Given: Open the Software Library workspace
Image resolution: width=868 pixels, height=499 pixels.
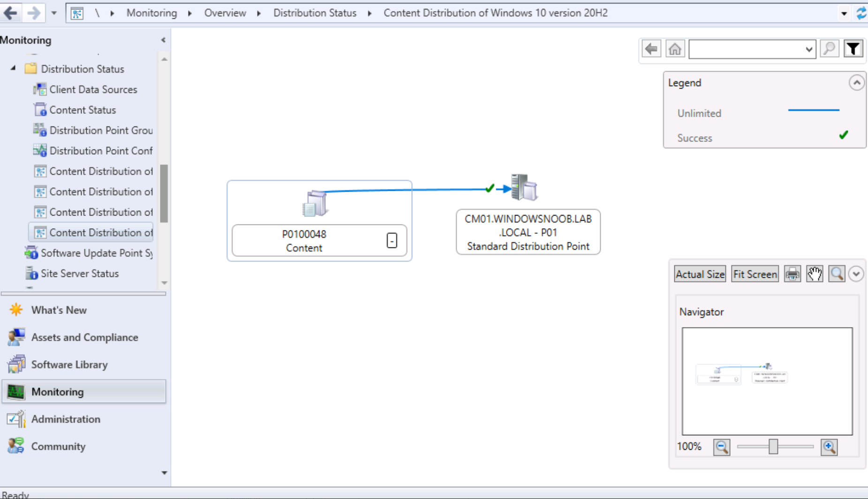Looking at the screenshot, I should click(84, 365).
